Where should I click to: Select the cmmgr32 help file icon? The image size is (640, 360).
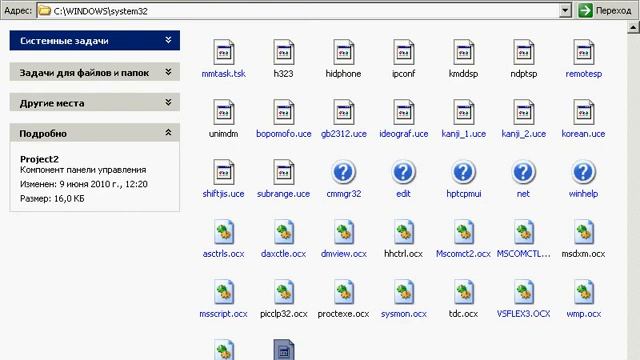point(344,172)
